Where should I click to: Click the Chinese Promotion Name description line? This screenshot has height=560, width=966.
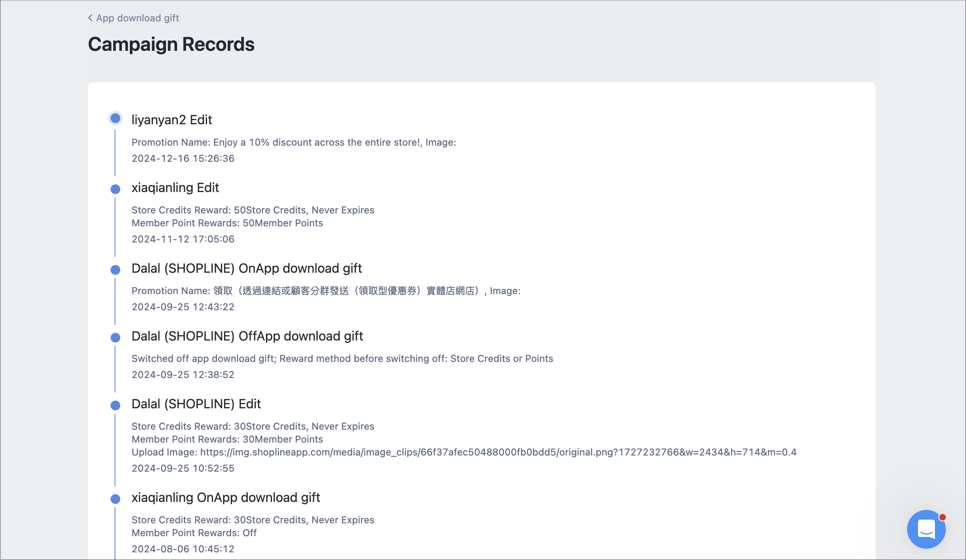[326, 291]
